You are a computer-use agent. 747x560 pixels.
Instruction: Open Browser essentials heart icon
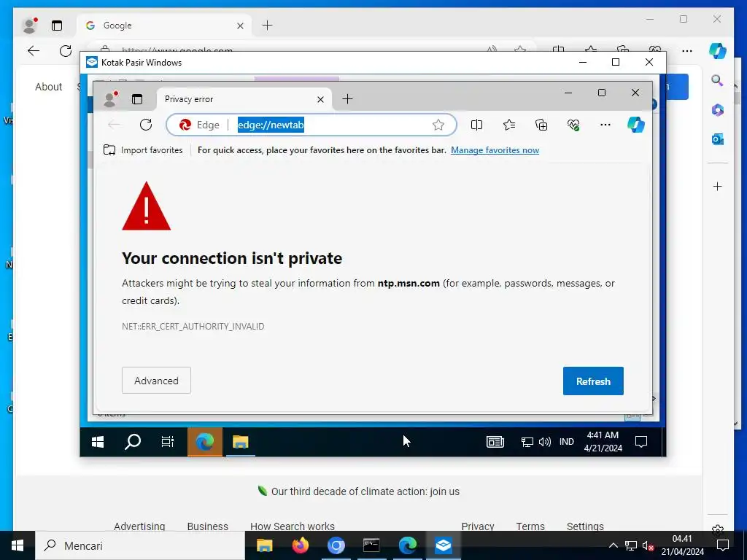[573, 125]
